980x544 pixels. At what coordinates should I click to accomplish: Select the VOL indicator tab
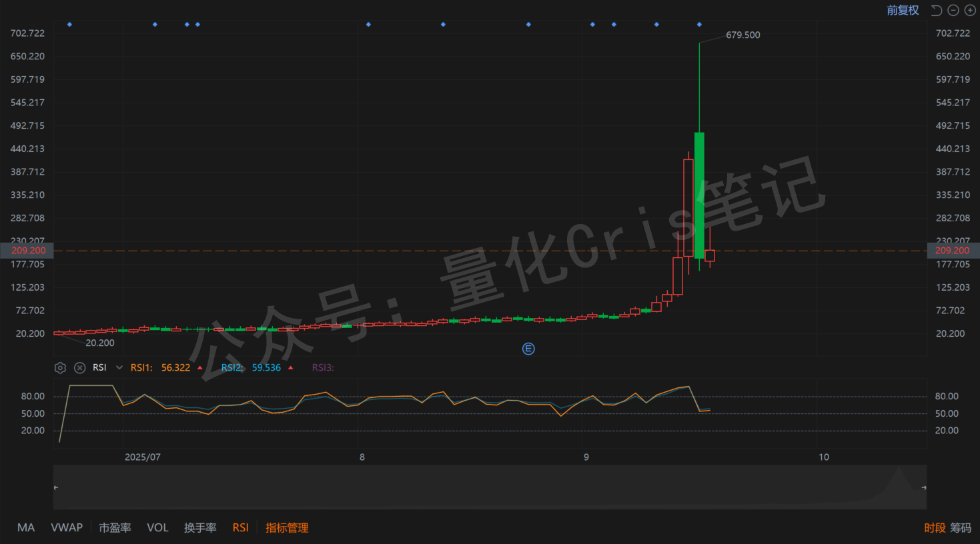click(157, 527)
